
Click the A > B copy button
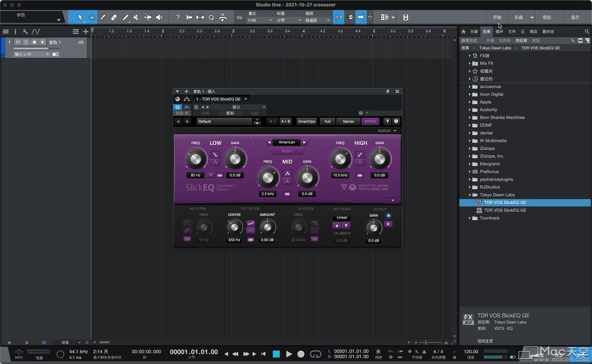tap(285, 121)
